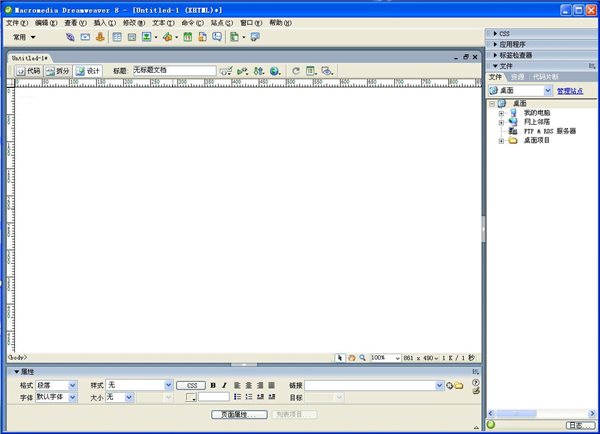The image size is (600, 434).
Task: Insert a Named Anchor from the toolbar
Action: coord(100,37)
